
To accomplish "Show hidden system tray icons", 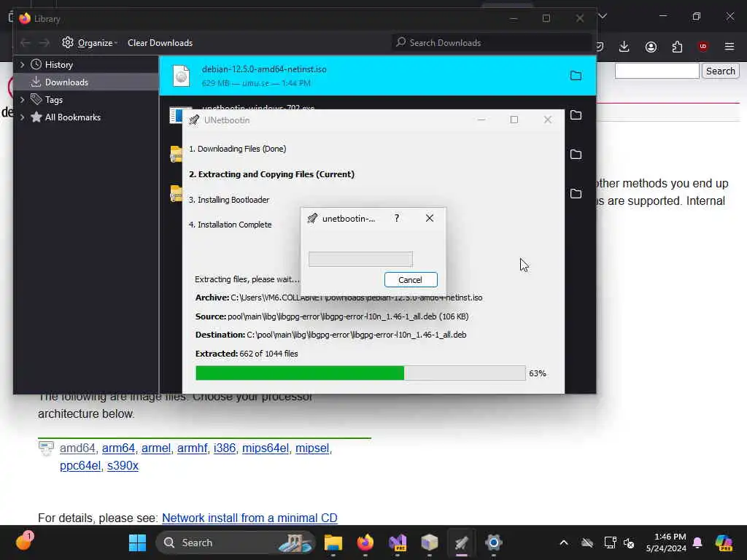I will point(564,542).
